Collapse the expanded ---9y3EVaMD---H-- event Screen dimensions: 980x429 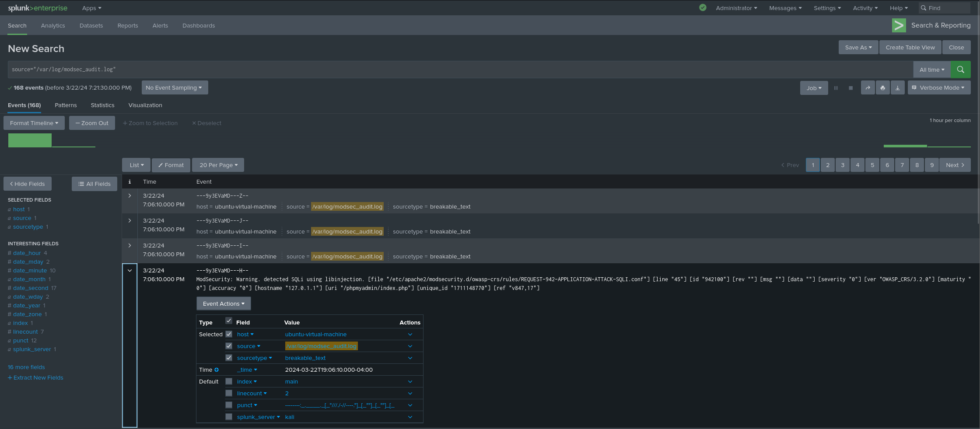coord(129,270)
